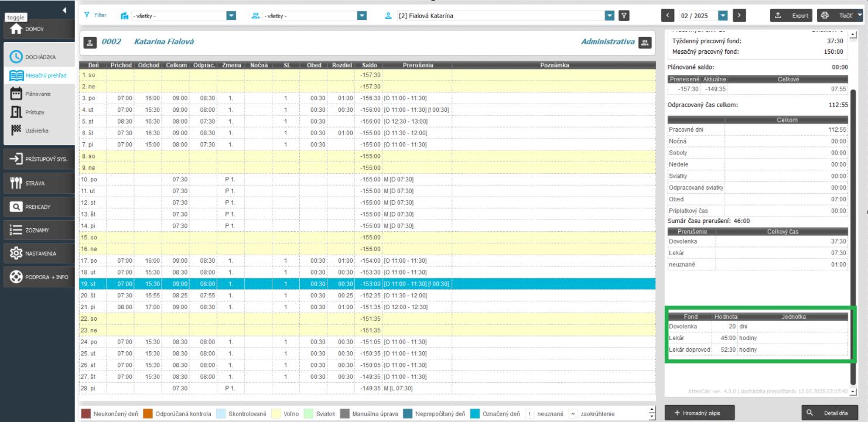
Task: Click the Strava meals module
Action: click(36, 183)
